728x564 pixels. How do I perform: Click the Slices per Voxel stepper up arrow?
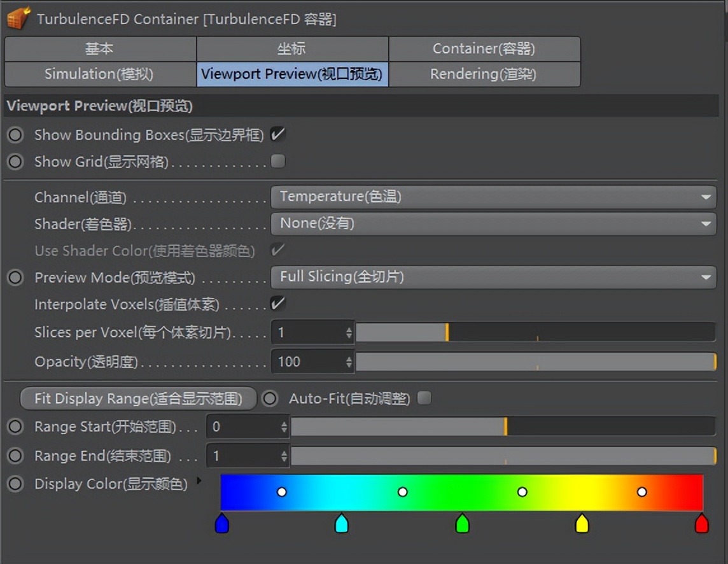pos(349,328)
